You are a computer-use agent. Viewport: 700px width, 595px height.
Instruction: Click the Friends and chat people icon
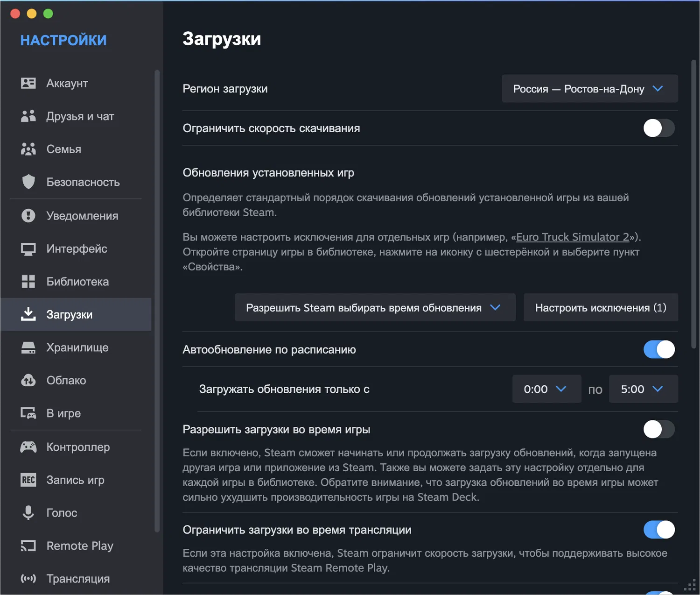tap(28, 116)
